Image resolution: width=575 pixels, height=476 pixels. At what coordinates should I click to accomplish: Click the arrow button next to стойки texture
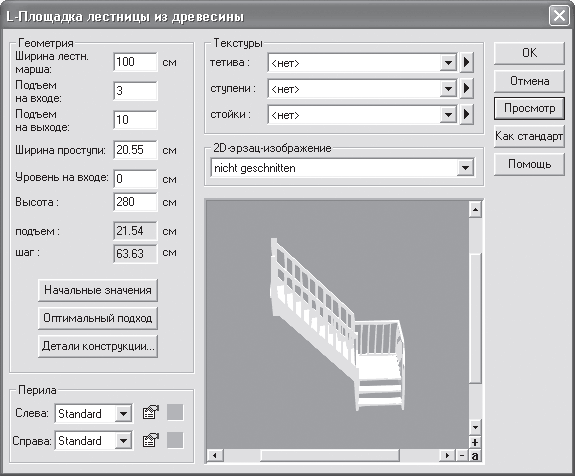[466, 114]
